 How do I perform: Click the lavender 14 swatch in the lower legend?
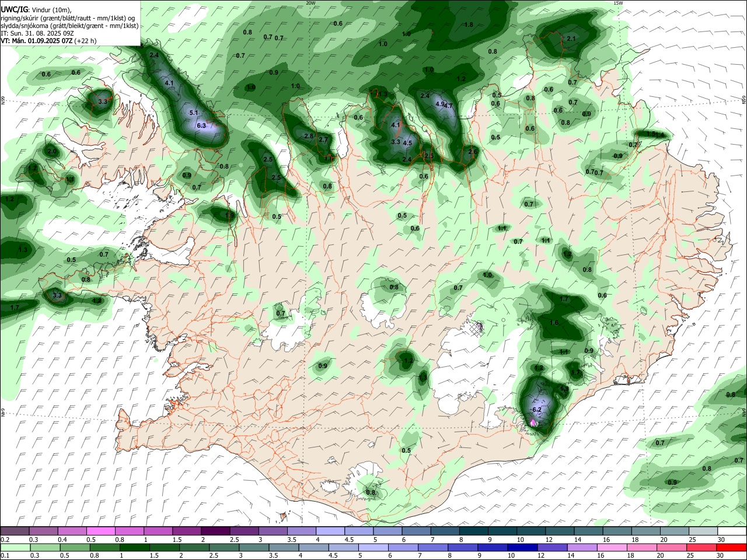pyautogui.click(x=582, y=547)
